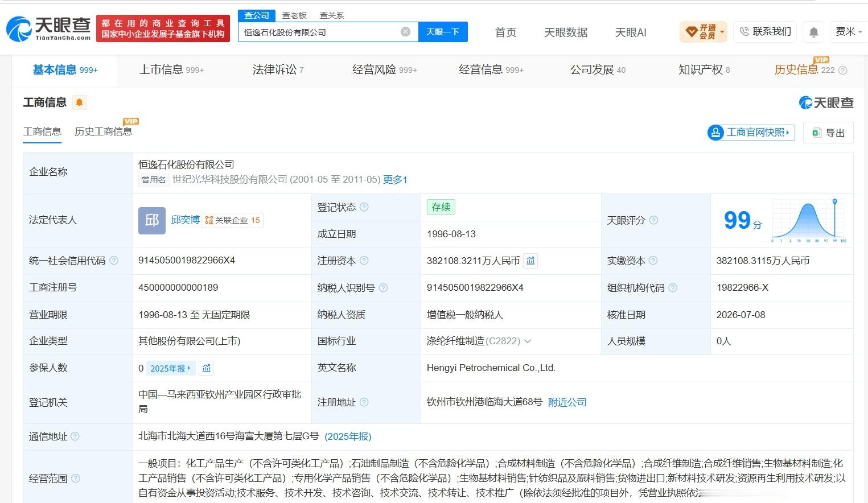868x503 pixels.
Task: Open 天眼AI page
Action: (x=631, y=32)
